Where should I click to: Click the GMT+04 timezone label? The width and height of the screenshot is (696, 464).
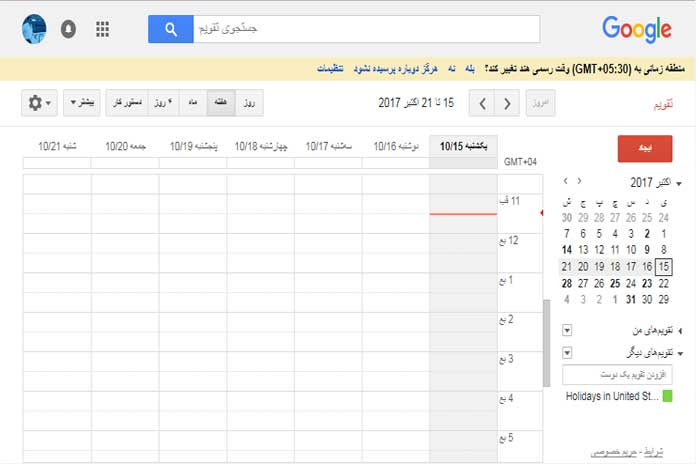(x=520, y=162)
